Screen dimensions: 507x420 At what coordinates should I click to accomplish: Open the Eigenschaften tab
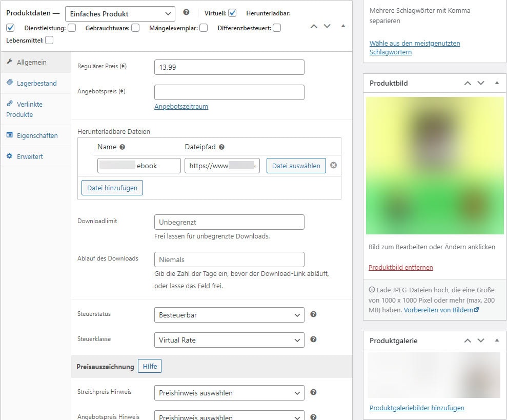click(x=37, y=135)
